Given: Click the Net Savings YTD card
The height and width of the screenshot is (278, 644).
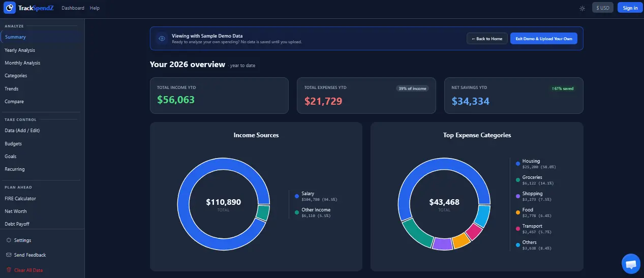Looking at the screenshot, I should click(x=514, y=96).
